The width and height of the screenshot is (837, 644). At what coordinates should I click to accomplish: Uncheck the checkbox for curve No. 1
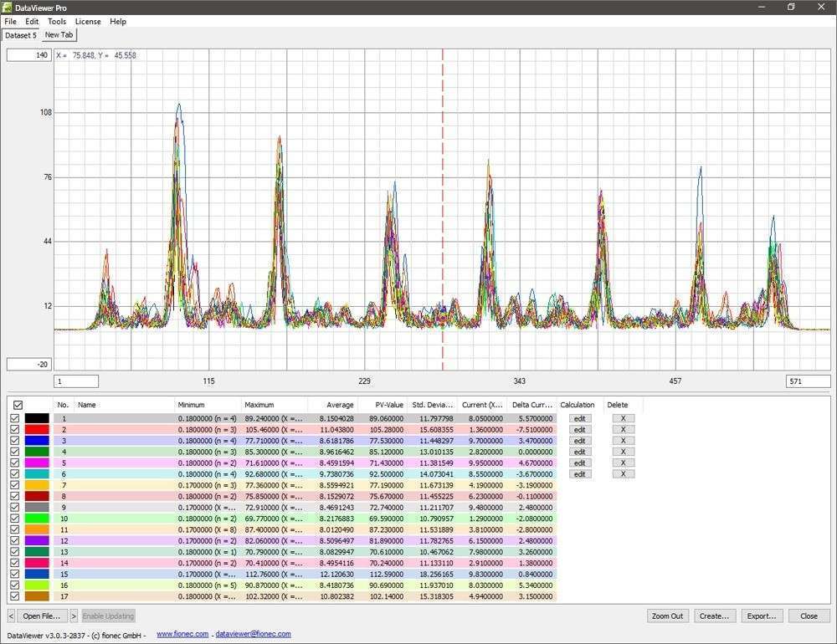(x=14, y=418)
